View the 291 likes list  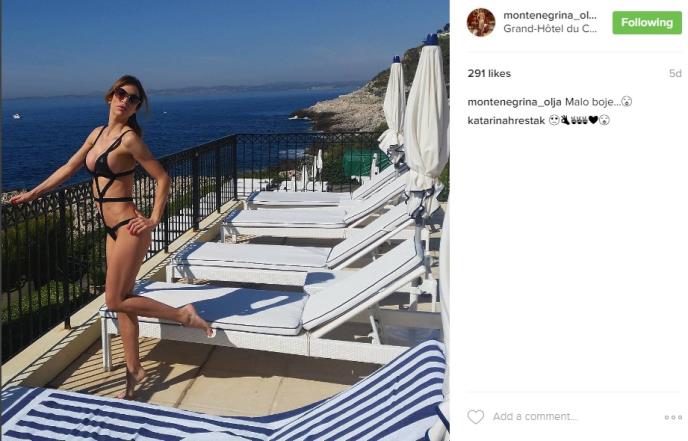pos(489,73)
